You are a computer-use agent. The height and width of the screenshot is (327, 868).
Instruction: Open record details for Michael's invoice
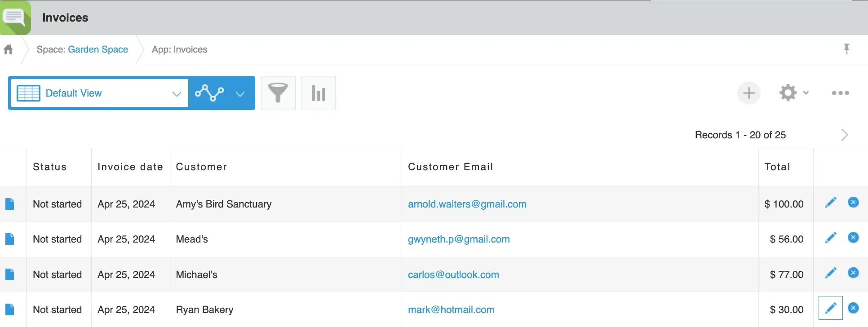(x=9, y=274)
